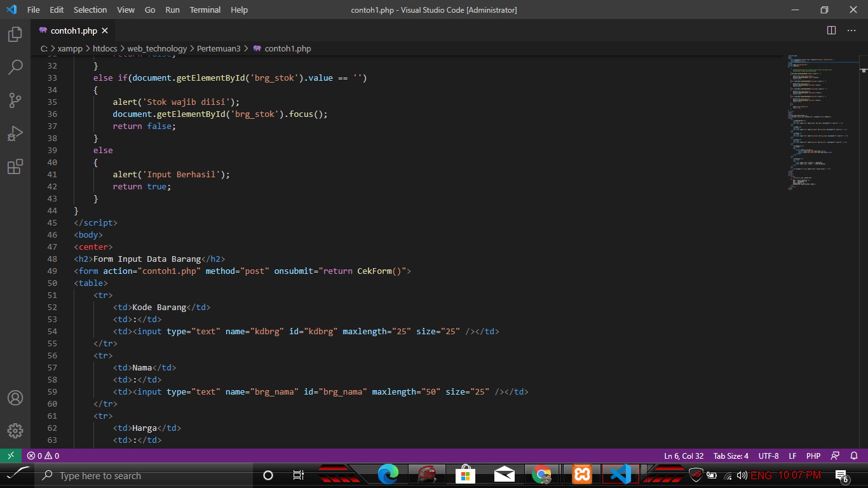Click the web_technology breadcrumb segment
This screenshot has height=488, width=868.
(157, 48)
